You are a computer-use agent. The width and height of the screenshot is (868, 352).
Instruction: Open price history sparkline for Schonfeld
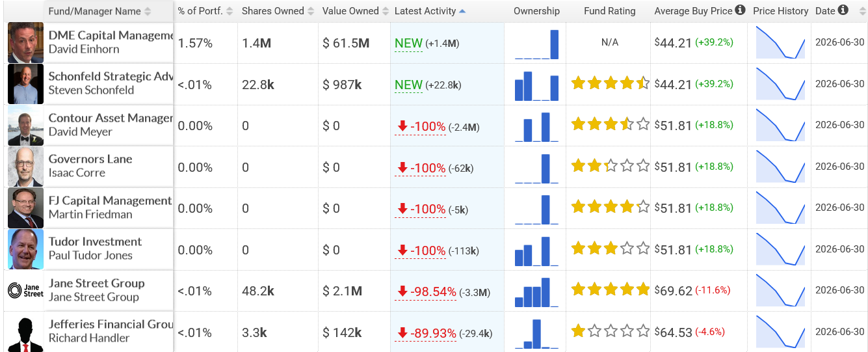click(780, 85)
